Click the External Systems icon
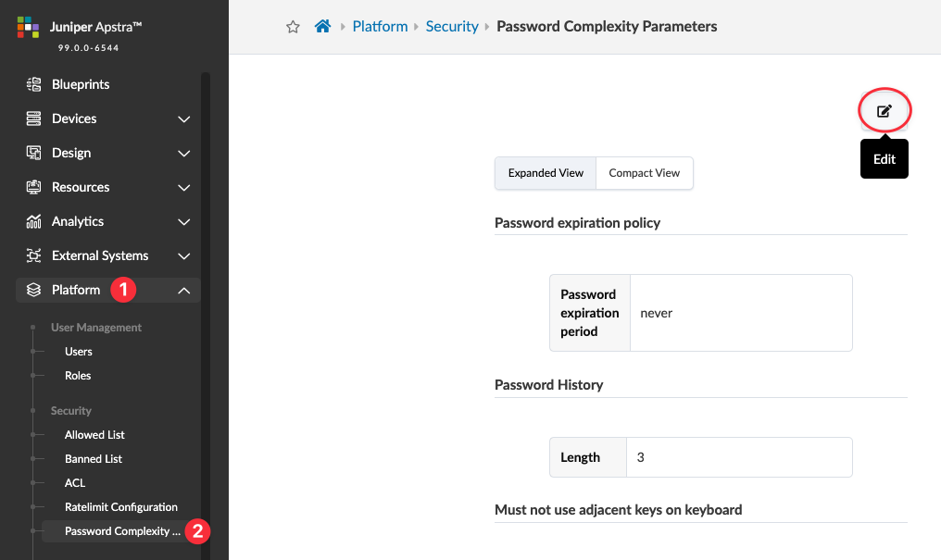 click(x=34, y=255)
